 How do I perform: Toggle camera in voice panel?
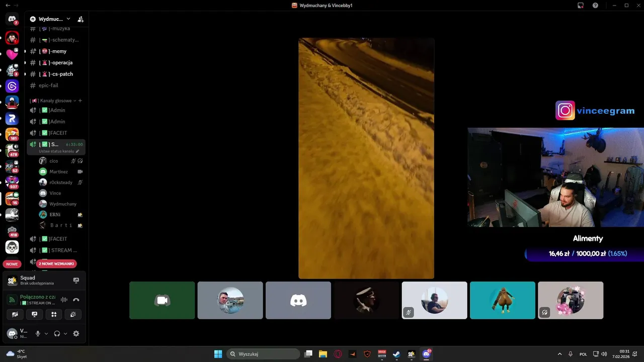[x=15, y=314]
